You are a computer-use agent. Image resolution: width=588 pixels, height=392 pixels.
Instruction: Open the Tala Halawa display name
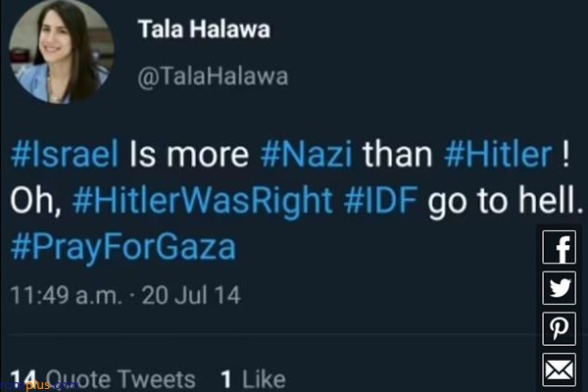coord(204,28)
